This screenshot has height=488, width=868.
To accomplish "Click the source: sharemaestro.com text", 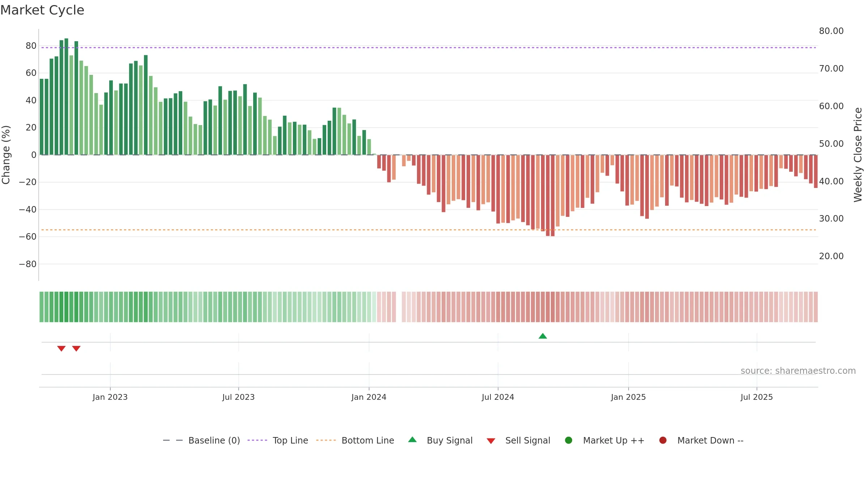I will coord(798,371).
